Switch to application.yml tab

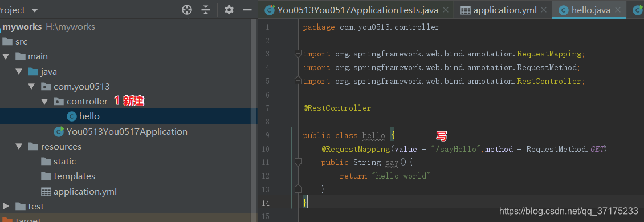pos(505,10)
